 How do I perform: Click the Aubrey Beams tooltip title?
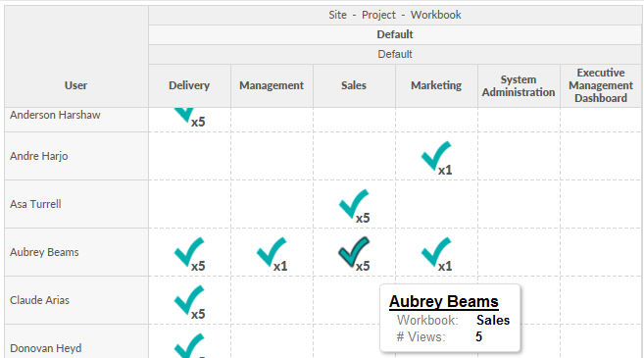[444, 301]
